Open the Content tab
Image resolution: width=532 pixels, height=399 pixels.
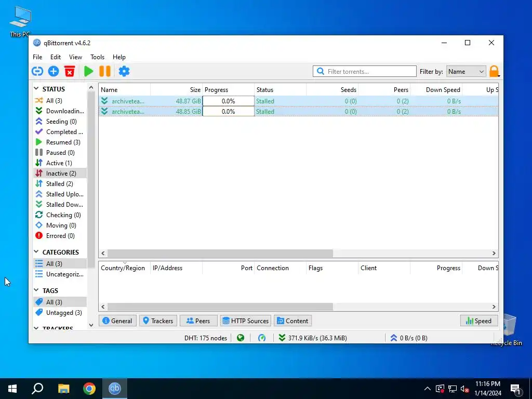tap(293, 321)
